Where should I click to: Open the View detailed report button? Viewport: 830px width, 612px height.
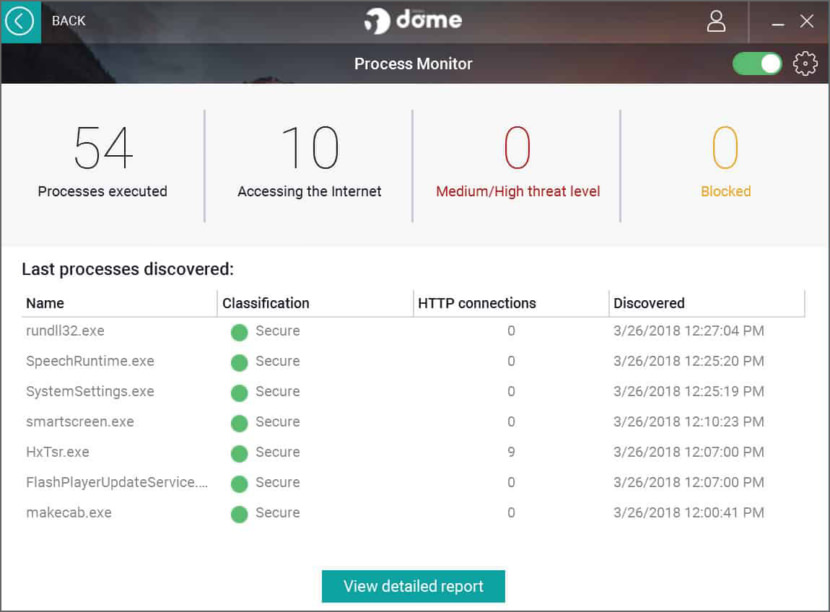pos(413,586)
